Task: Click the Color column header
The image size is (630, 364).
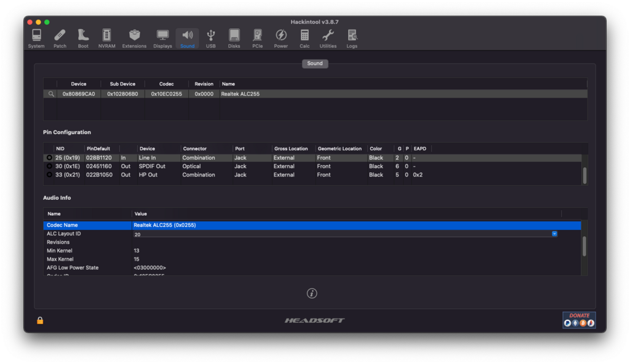Action: (x=376, y=149)
